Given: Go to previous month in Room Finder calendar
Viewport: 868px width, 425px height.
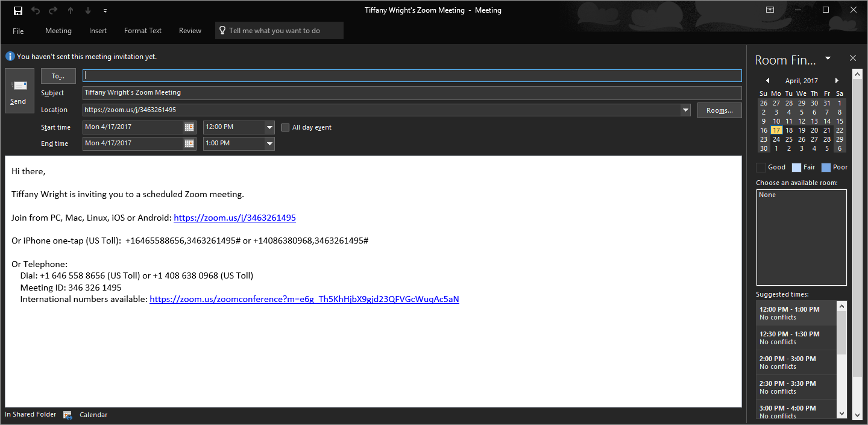Looking at the screenshot, I should point(767,81).
